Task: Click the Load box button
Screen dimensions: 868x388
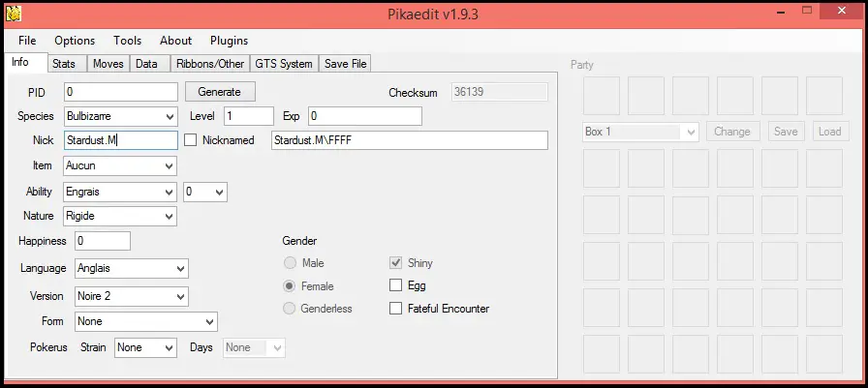Action: (x=830, y=132)
